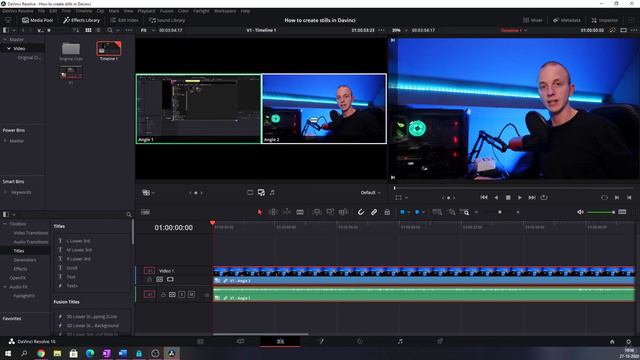
Task: Select the Dynamic Trim Mode tool
Action: coord(287,212)
